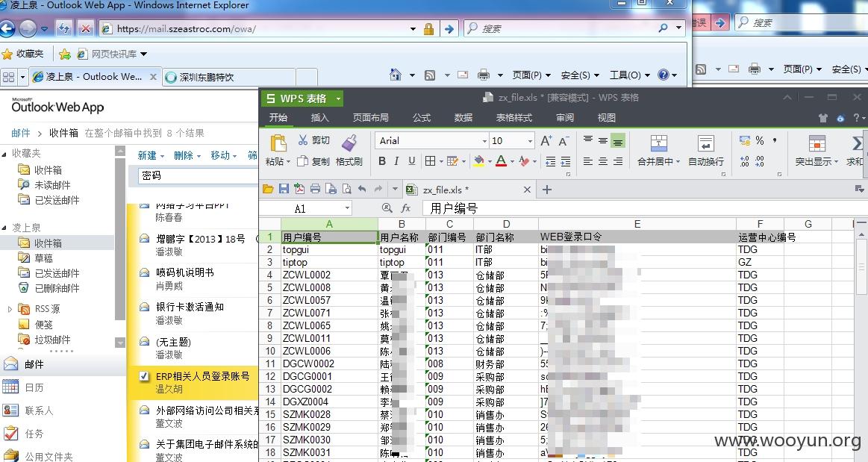Click Wrap Text (自动换行) button
Viewport: 868px width, 462px height.
[x=706, y=150]
